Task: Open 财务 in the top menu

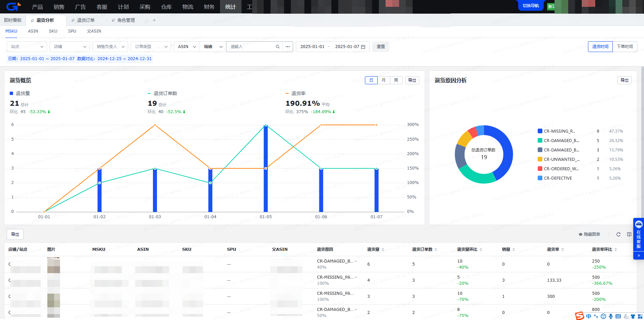Action: (209, 7)
